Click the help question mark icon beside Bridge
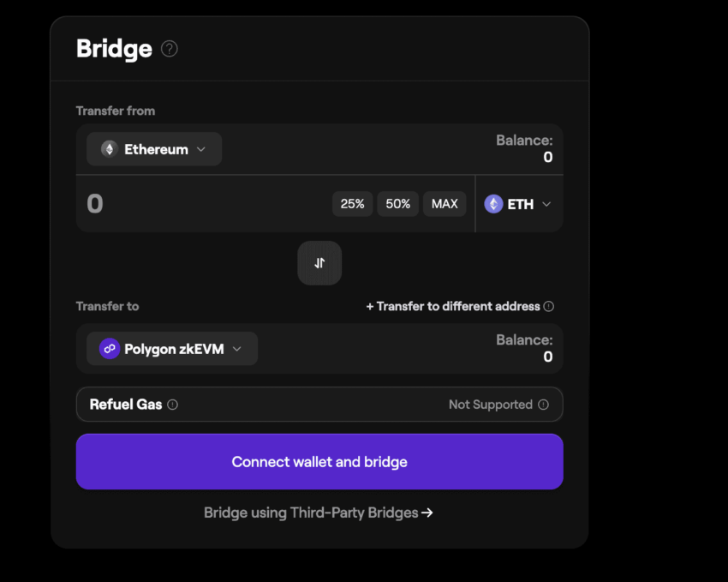728x582 pixels. [170, 49]
